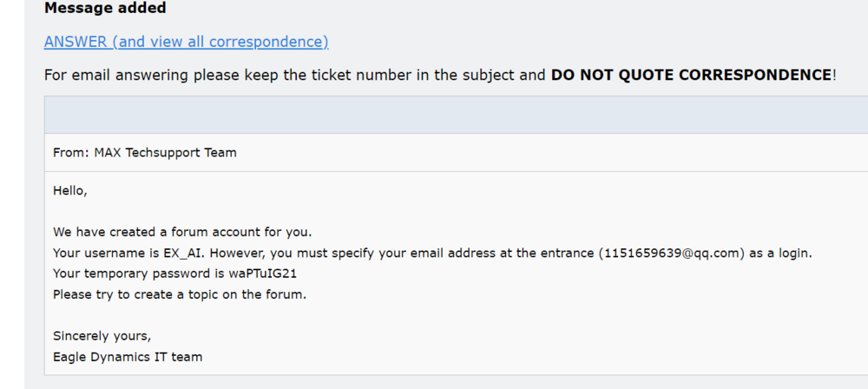The image size is (868, 389).
Task: Click the sender name "MAX Techsupport Team"
Action: [165, 153]
